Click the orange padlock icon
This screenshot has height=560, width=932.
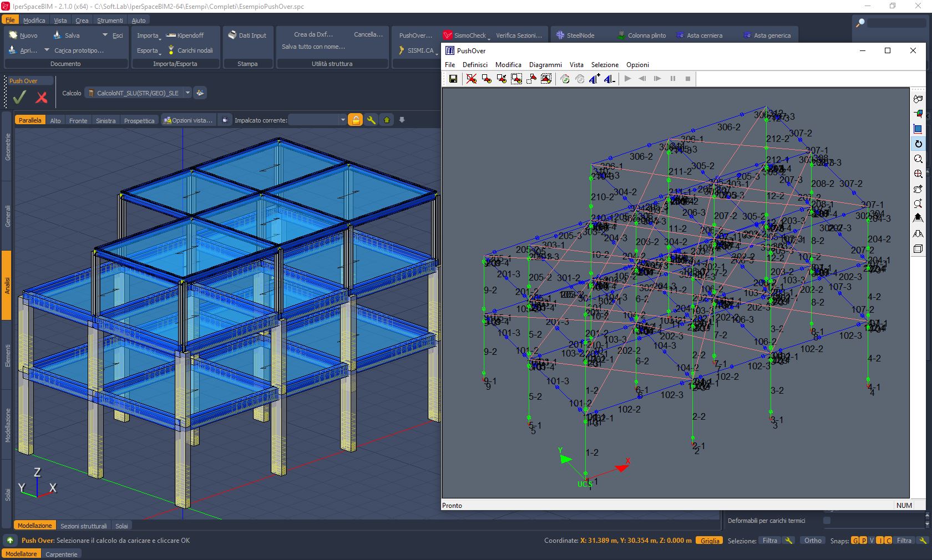pyautogui.click(x=356, y=120)
